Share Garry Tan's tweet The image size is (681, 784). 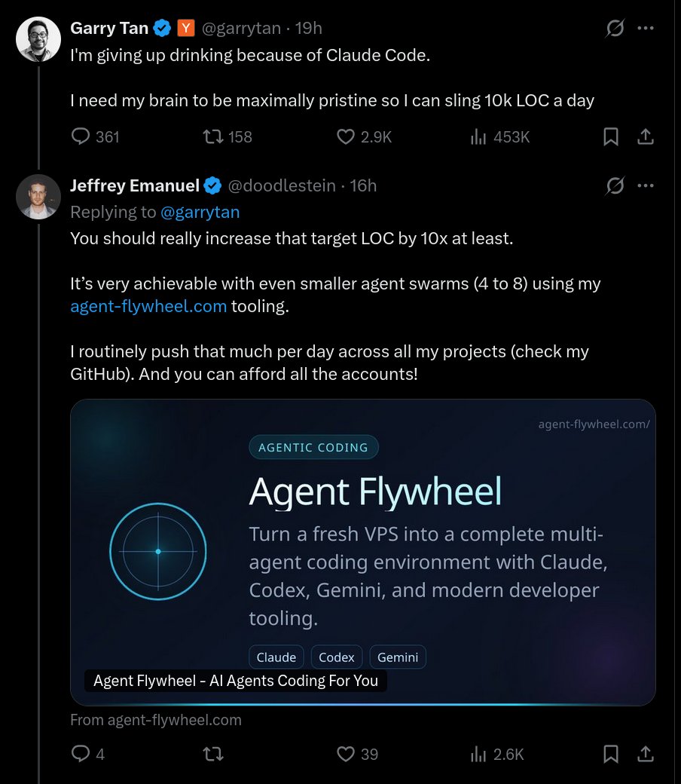tap(646, 136)
